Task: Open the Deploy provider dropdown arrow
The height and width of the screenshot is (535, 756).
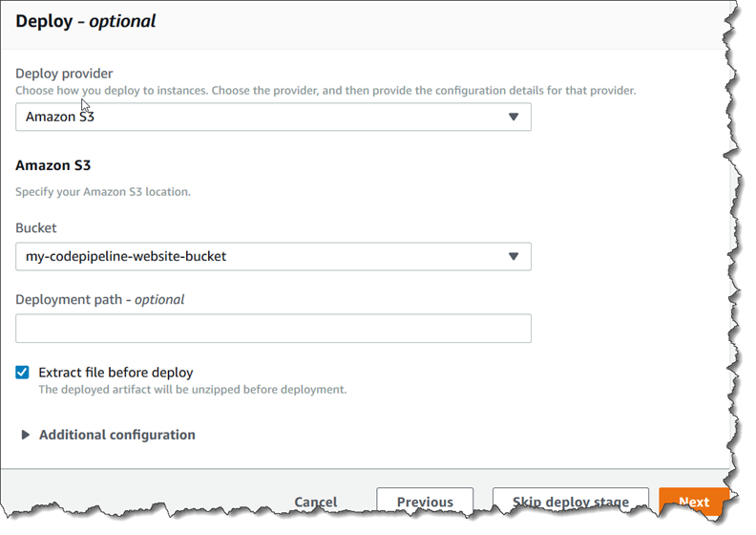Action: (513, 117)
